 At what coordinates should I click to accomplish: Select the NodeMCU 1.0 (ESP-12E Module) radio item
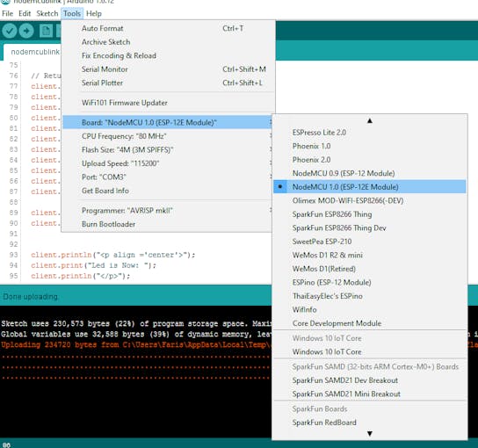coord(369,187)
